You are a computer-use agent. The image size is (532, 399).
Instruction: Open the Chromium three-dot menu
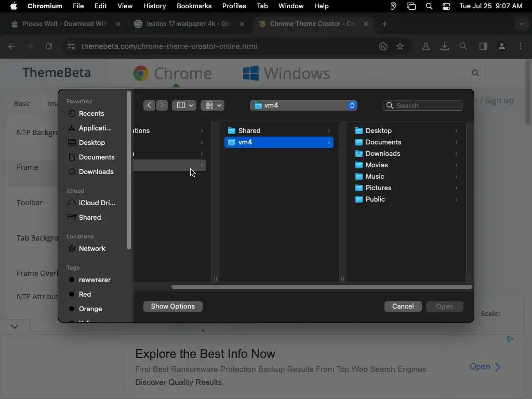(521, 46)
